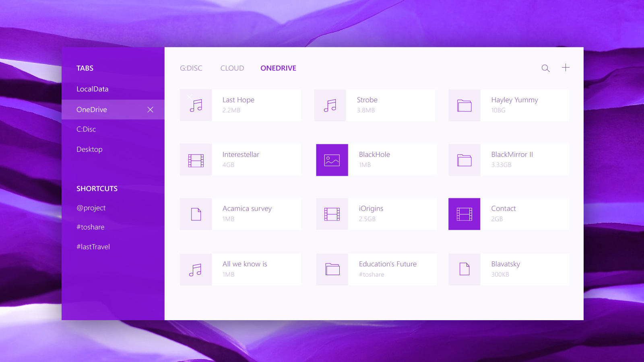The height and width of the screenshot is (362, 644).
Task: Click the Education's Future folder name
Action: click(388, 264)
